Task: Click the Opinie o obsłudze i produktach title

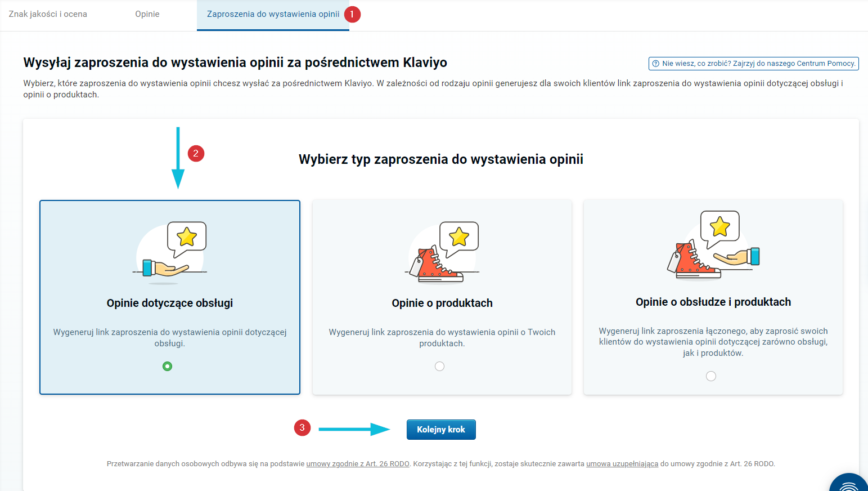Action: coord(713,302)
